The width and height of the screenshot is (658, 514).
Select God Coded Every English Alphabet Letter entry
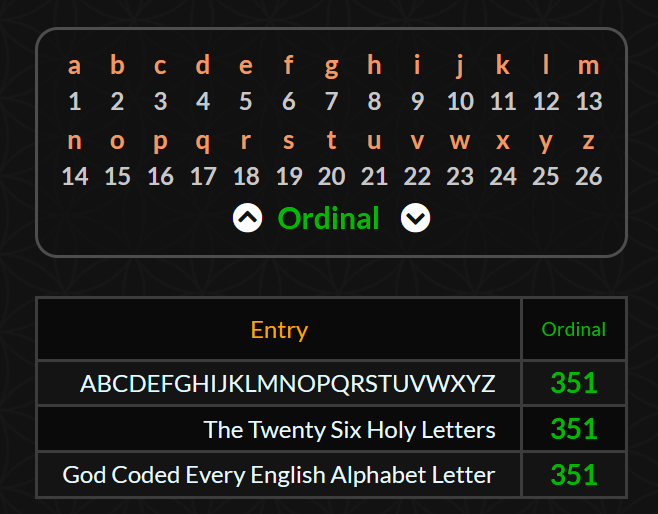[279, 475]
